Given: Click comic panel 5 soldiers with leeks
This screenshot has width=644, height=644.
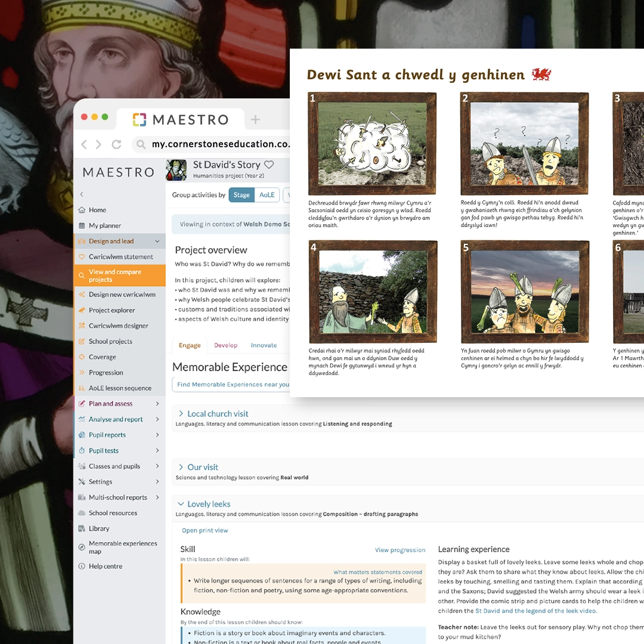Looking at the screenshot, I should click(525, 292).
